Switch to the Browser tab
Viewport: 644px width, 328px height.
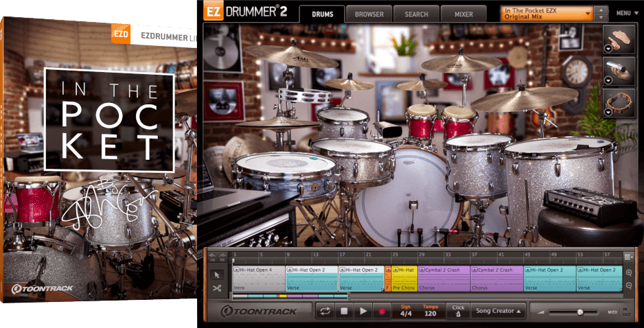coord(369,14)
